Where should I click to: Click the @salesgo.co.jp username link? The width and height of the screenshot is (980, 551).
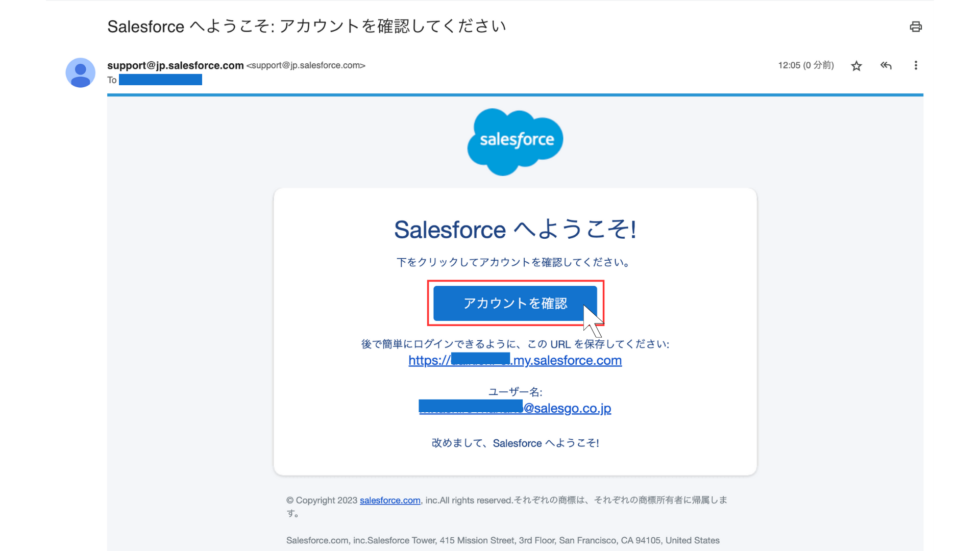[x=515, y=408]
